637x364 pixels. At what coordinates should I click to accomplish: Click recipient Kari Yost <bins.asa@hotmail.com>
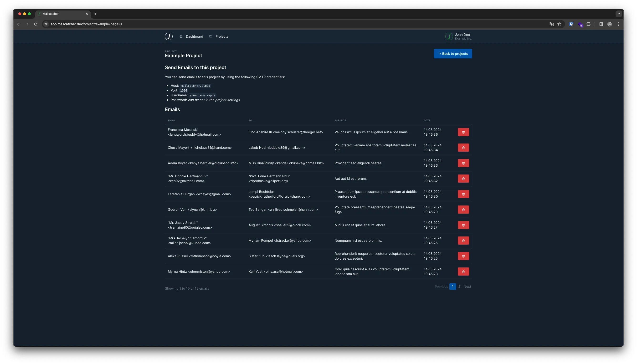(276, 272)
